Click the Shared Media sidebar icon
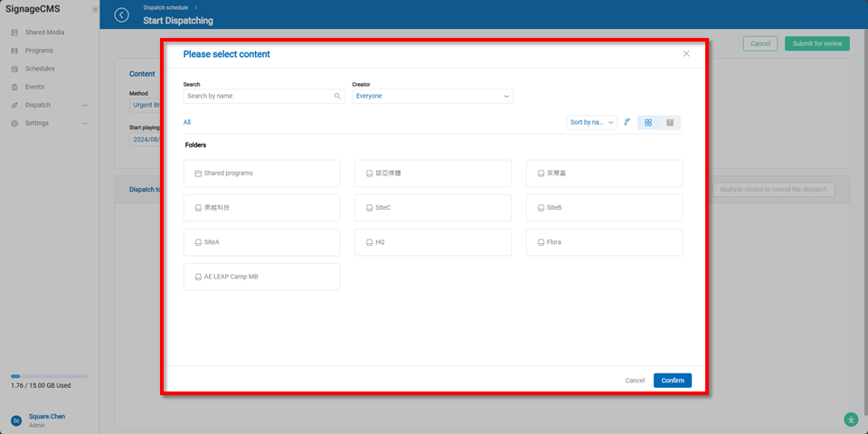The image size is (868, 434). click(x=14, y=33)
